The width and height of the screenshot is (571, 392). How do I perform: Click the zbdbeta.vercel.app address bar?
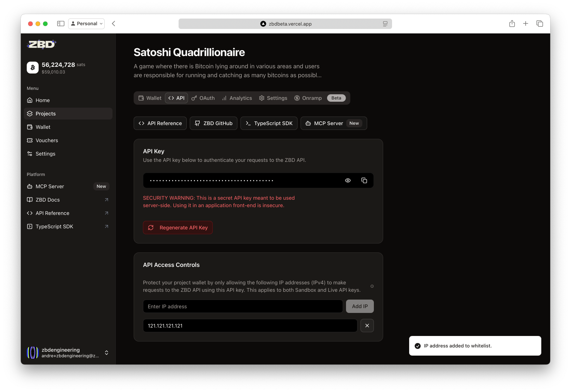pos(285,24)
